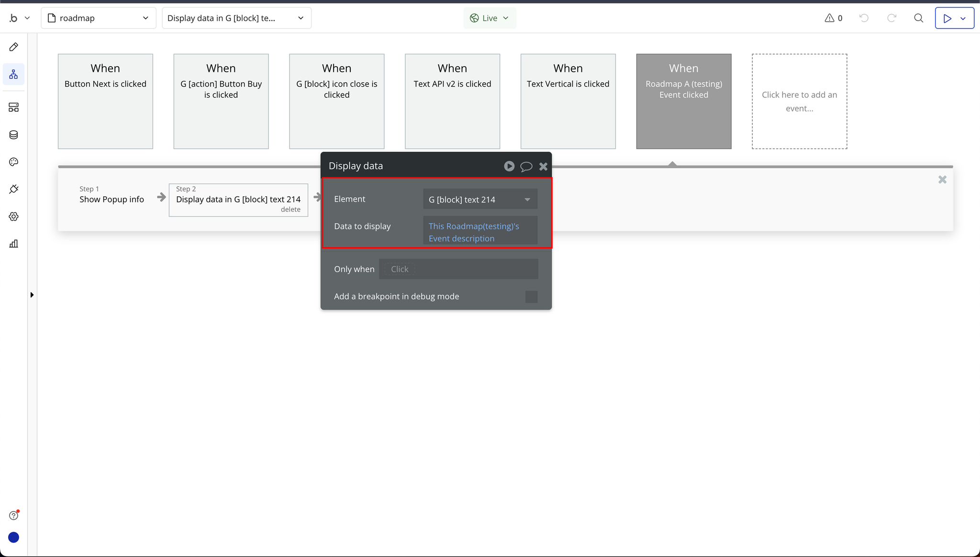Screen dimensions: 980x557
Task: Open the Design tab pencil icon
Action: coord(13,47)
